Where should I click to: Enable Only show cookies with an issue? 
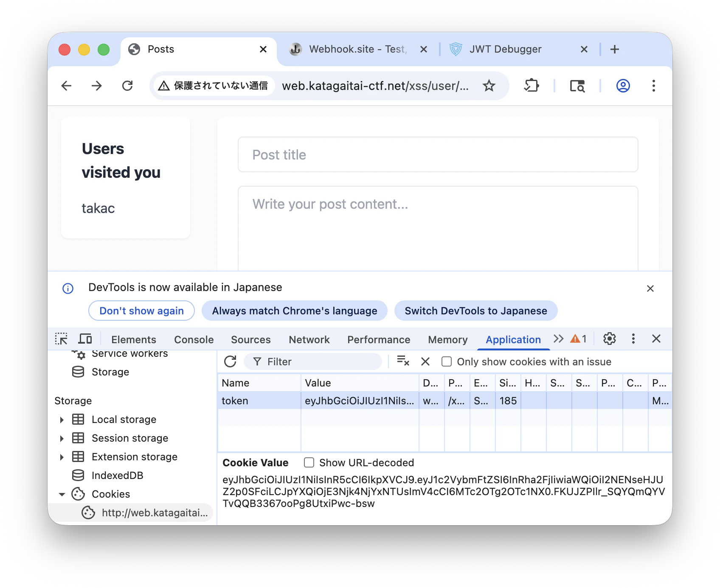coord(447,361)
